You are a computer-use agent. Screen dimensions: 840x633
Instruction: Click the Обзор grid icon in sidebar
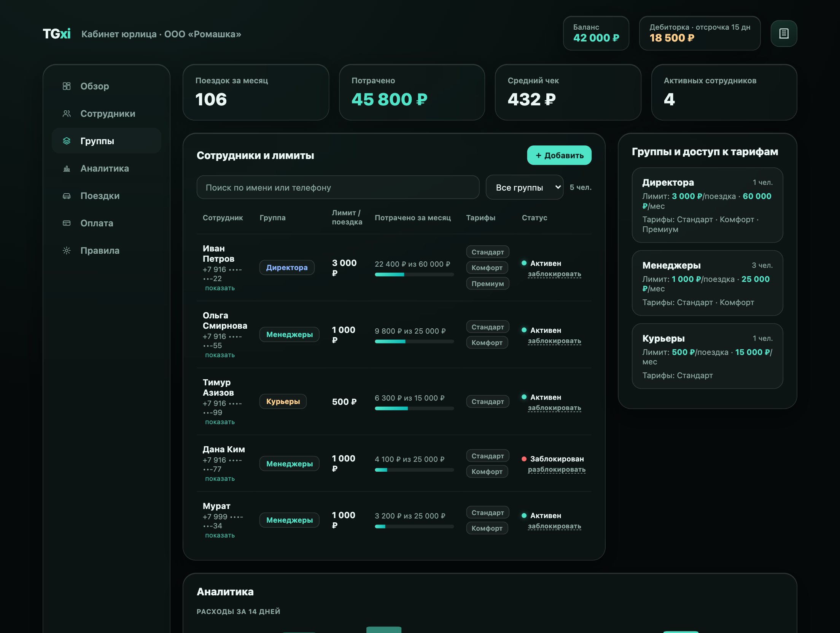tap(67, 86)
